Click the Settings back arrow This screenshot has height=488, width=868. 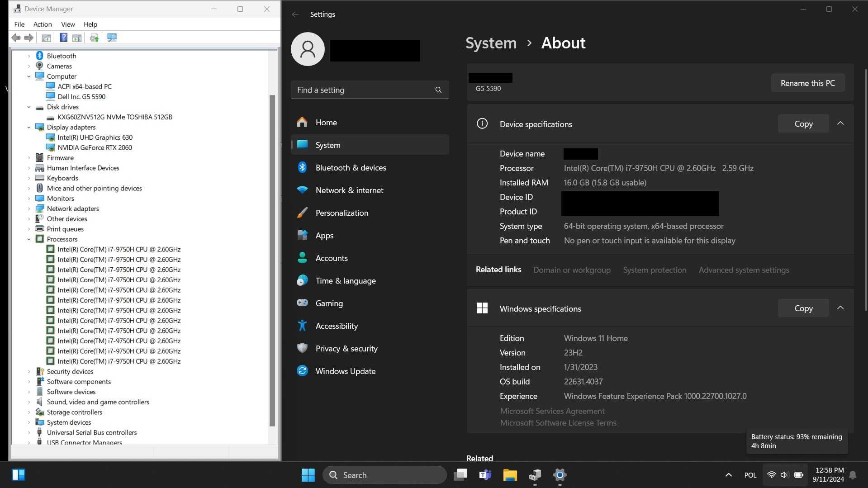(x=295, y=14)
